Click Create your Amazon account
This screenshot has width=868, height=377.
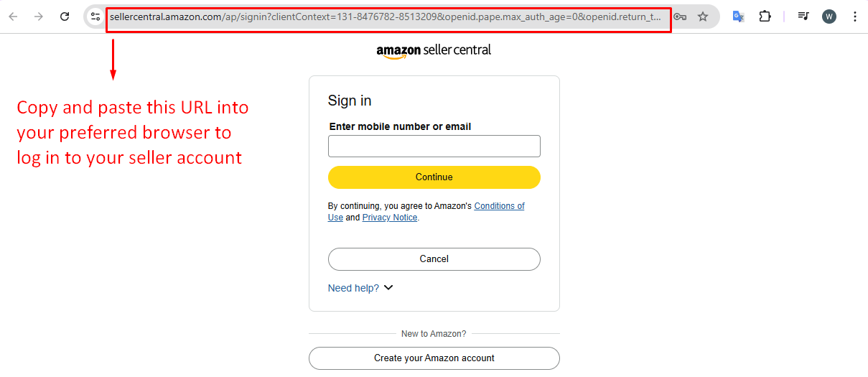click(434, 358)
